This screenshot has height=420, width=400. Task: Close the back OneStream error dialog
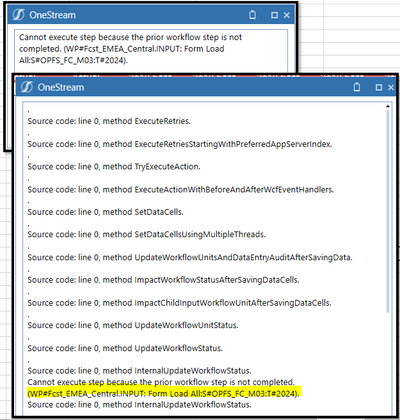[287, 15]
